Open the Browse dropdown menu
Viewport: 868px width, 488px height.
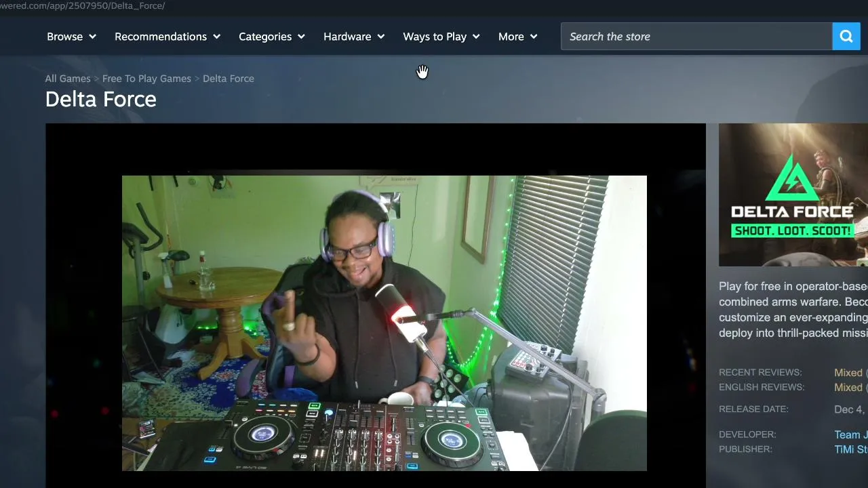click(x=71, y=37)
